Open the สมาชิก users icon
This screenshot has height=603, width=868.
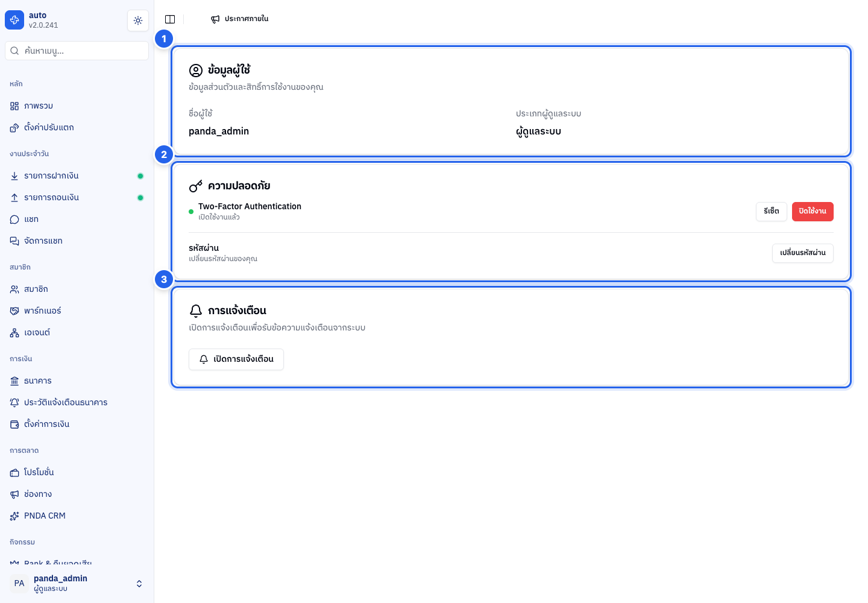coord(14,289)
